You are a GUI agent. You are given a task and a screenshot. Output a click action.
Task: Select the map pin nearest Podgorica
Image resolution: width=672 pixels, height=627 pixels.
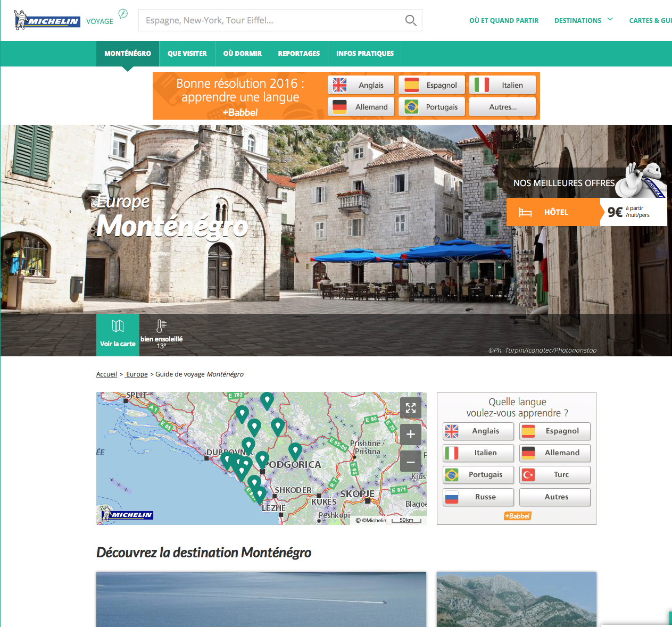(x=262, y=459)
